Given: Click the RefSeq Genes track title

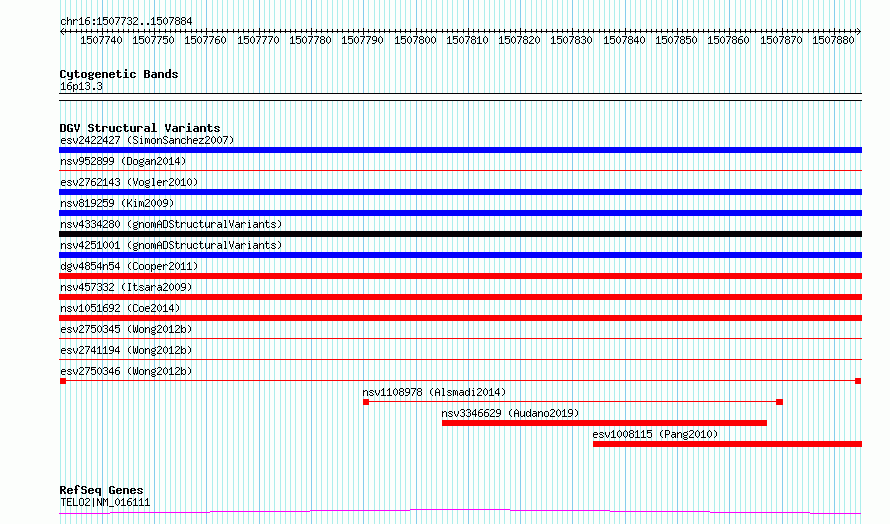Looking at the screenshot, I should pos(101,490).
